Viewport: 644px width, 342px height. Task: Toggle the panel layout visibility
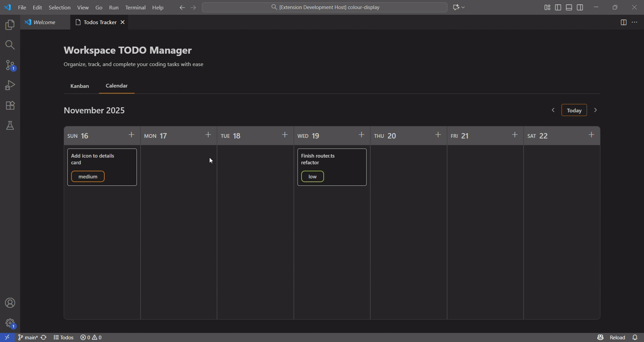click(x=569, y=7)
